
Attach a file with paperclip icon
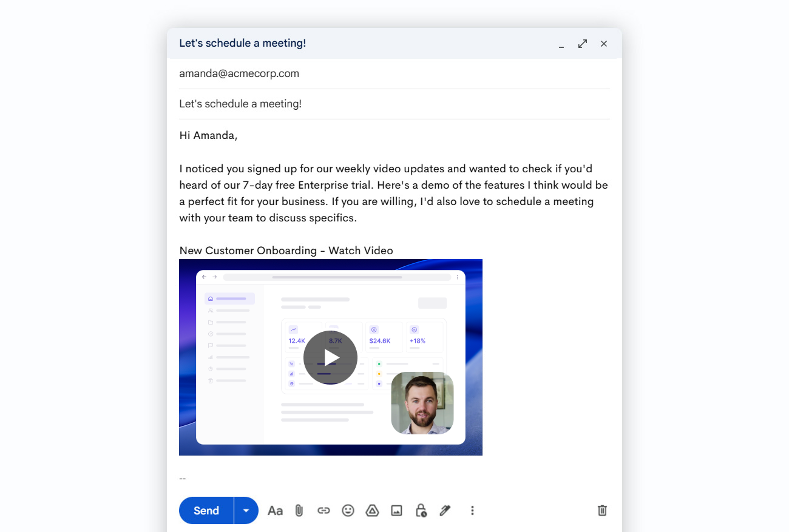[x=299, y=511]
